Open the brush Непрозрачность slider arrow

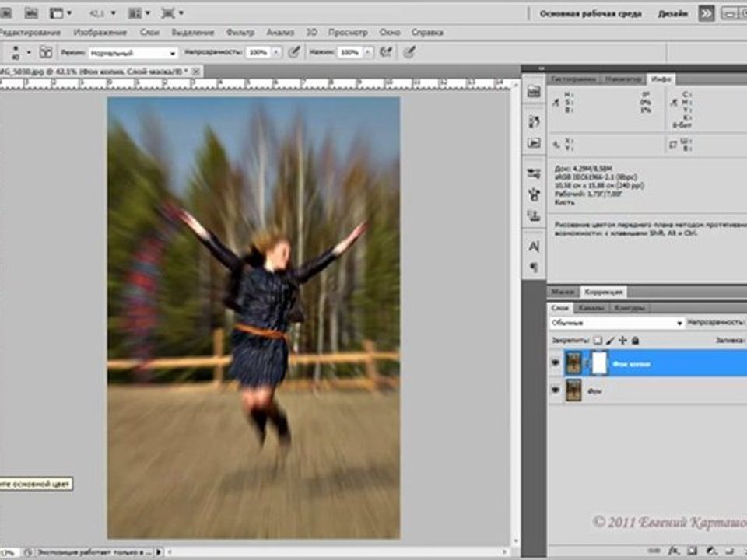[276, 52]
